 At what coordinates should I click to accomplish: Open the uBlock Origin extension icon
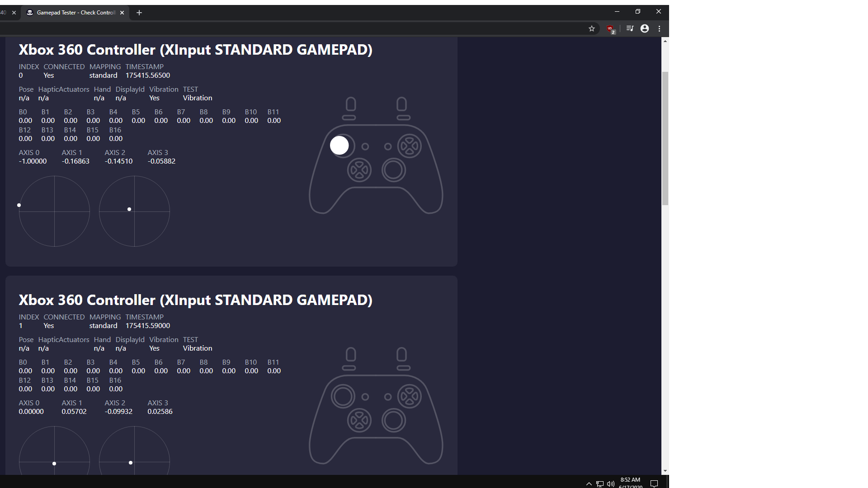click(x=610, y=28)
